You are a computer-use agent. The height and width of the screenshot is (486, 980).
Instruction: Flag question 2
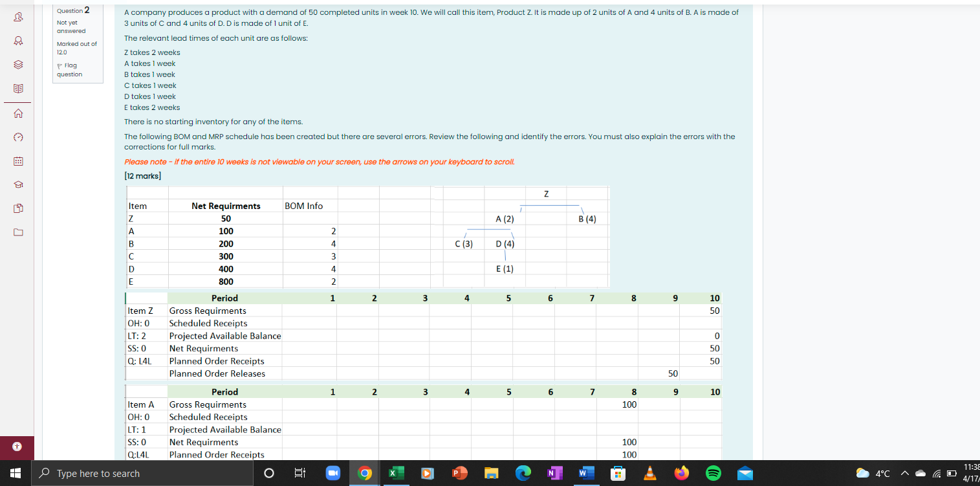tap(70, 70)
